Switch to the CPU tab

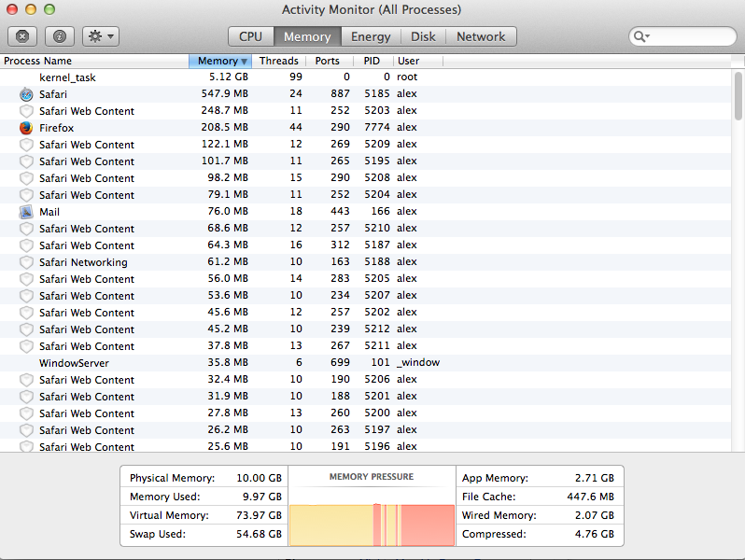[250, 36]
